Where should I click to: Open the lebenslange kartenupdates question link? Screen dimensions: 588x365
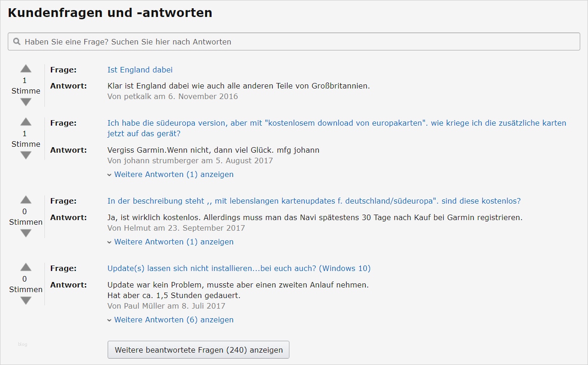point(314,200)
